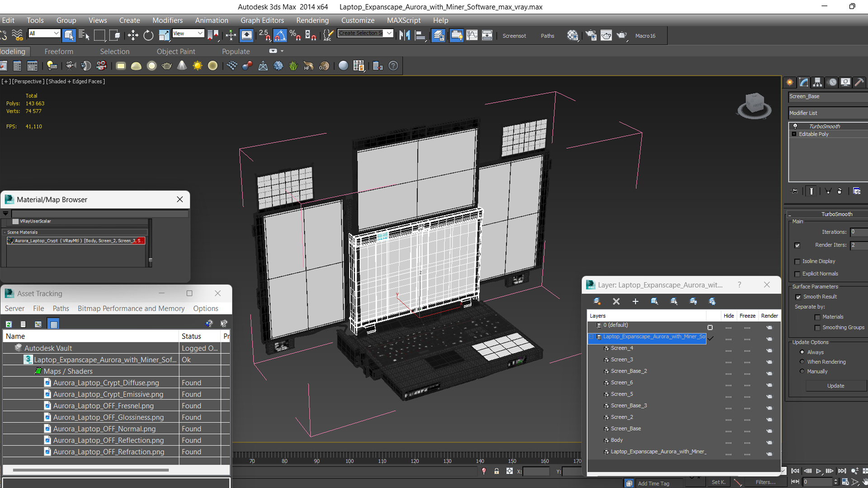Enable Separate by Materials checkbox
The height and width of the screenshot is (488, 868).
click(817, 317)
